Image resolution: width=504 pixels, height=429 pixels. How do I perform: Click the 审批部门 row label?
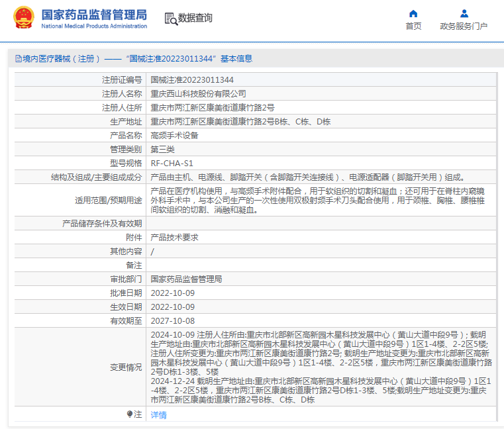pos(126,279)
